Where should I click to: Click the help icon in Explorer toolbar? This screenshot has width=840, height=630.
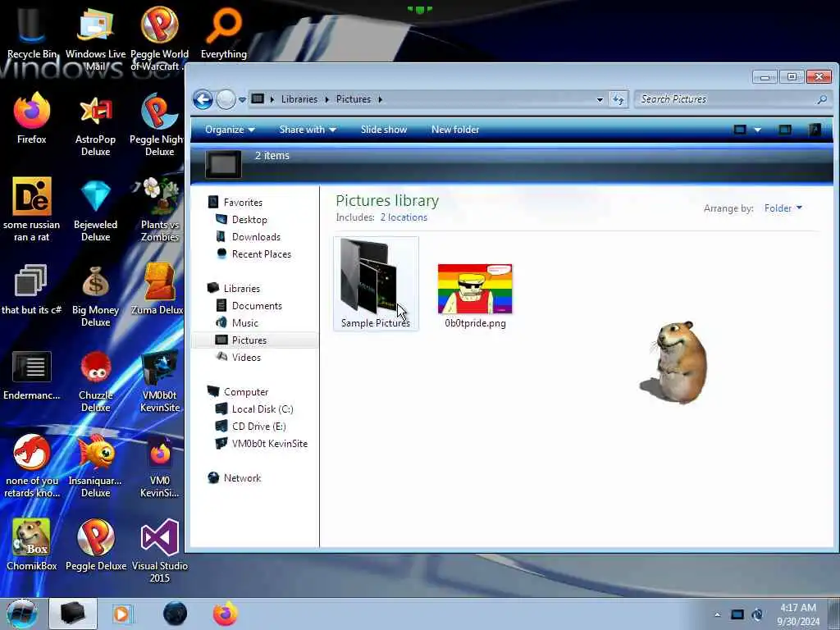pos(815,130)
